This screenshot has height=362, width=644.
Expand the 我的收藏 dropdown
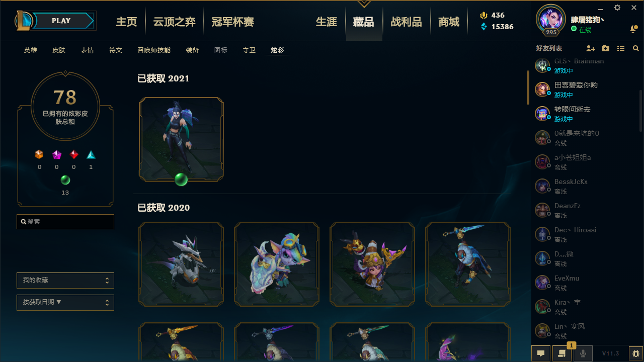(65, 280)
